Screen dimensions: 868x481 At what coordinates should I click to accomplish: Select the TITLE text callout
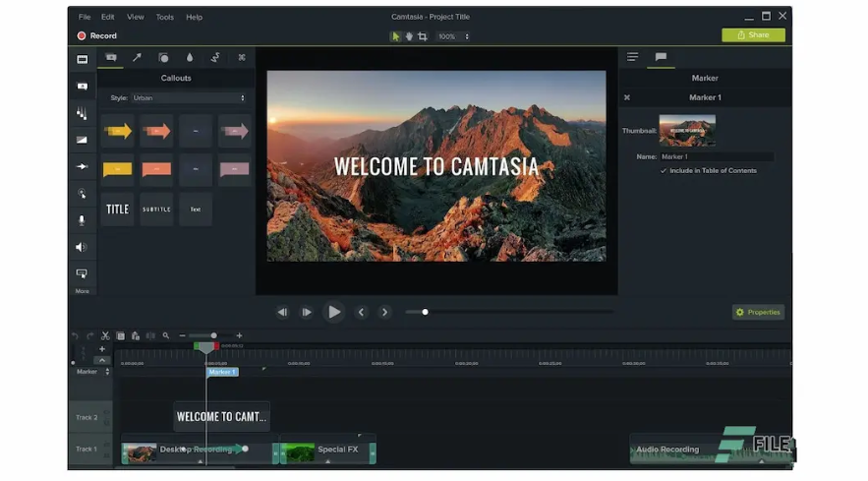tap(117, 209)
